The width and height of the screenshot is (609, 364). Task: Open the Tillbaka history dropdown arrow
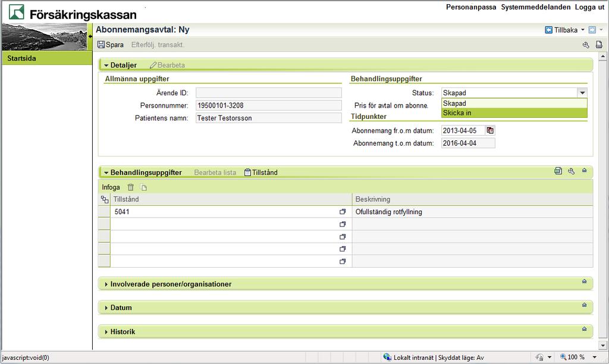pos(583,30)
